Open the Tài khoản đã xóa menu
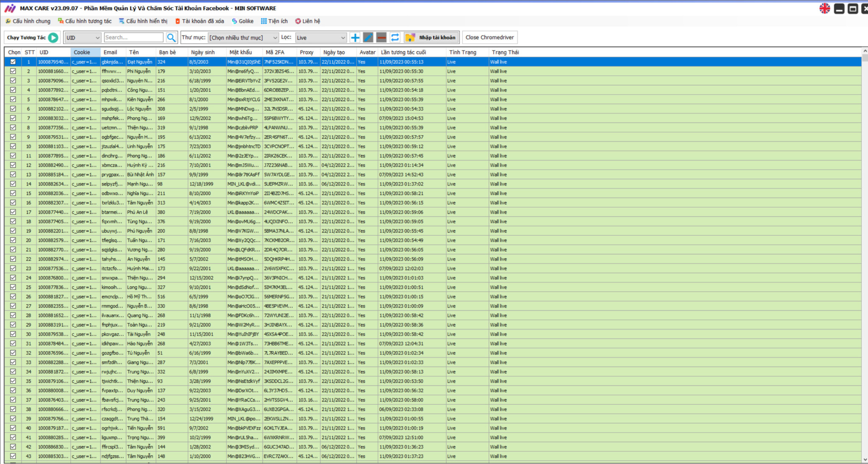This screenshot has height=464, width=868. 200,21
